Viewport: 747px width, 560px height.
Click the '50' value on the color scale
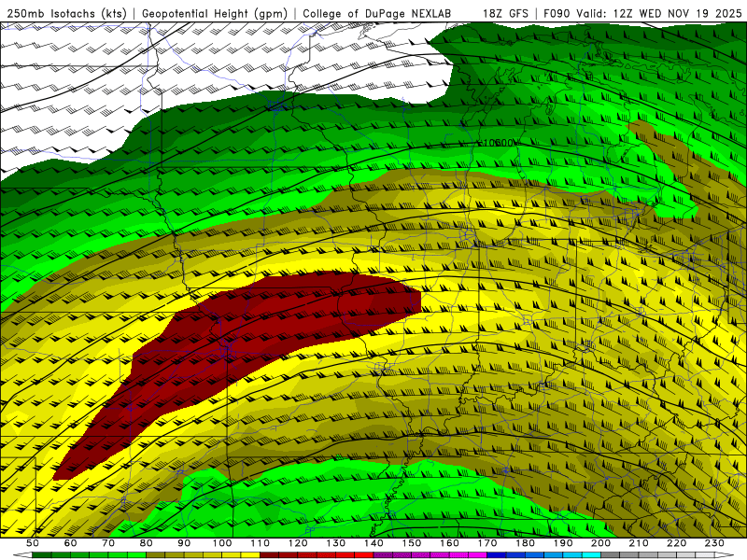pos(33,543)
